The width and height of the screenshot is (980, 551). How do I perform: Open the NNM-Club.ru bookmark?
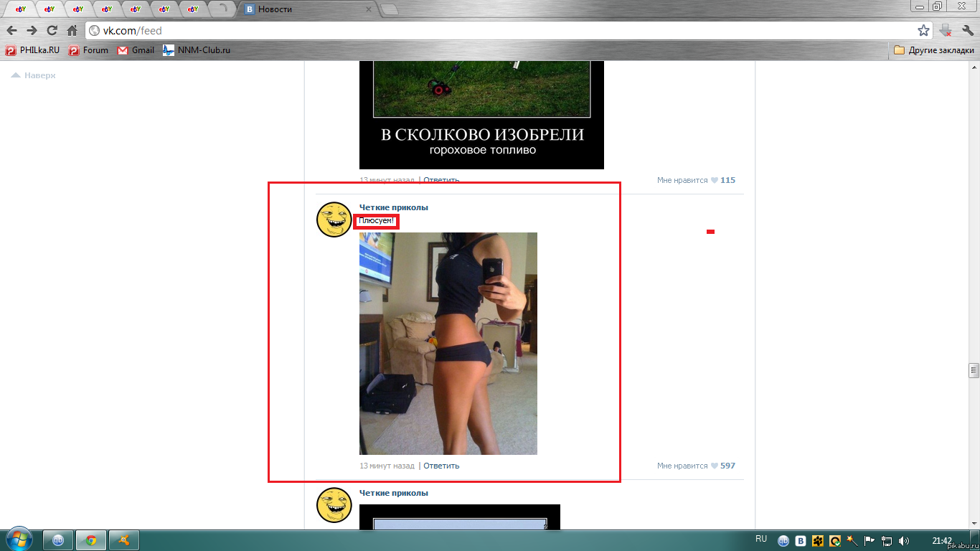197,50
